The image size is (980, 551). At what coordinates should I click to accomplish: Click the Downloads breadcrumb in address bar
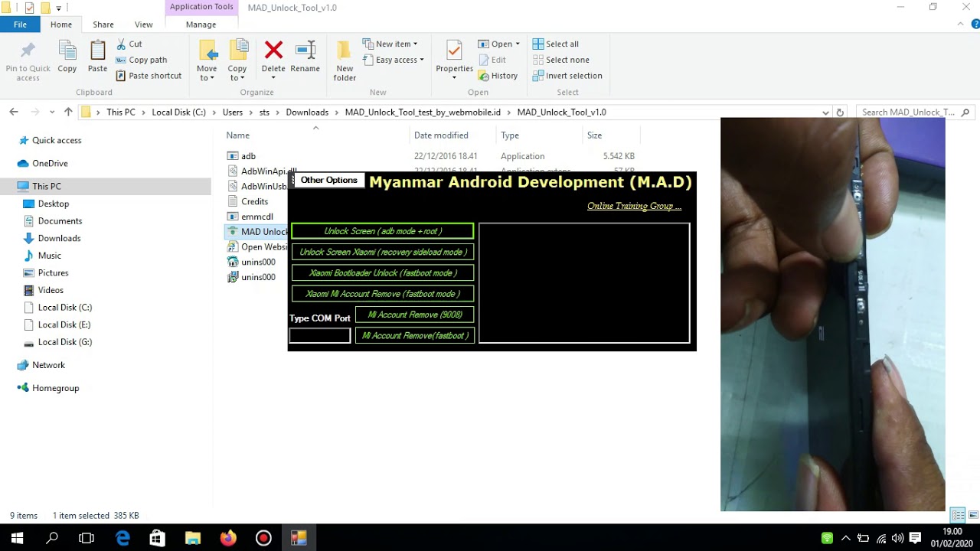[x=307, y=112]
